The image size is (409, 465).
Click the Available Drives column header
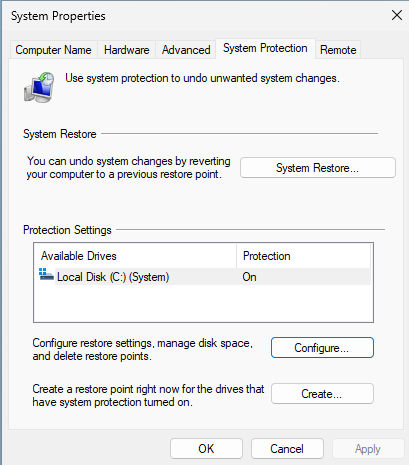136,256
